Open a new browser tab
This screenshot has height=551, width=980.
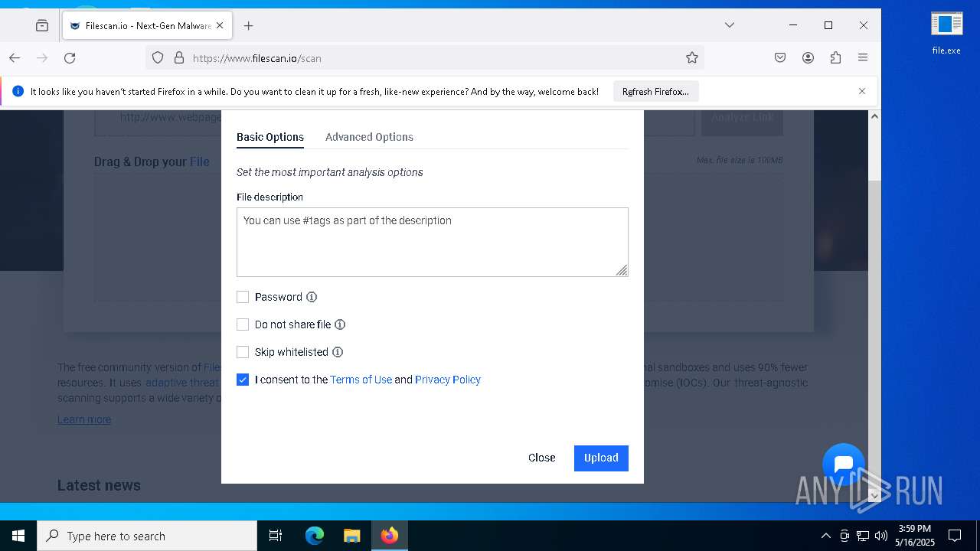tap(248, 25)
